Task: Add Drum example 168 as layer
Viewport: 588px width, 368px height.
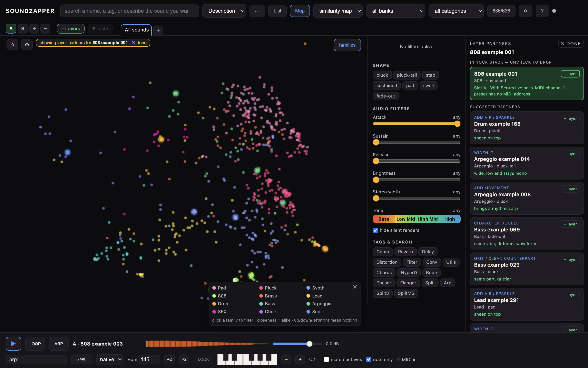Action: (570, 119)
